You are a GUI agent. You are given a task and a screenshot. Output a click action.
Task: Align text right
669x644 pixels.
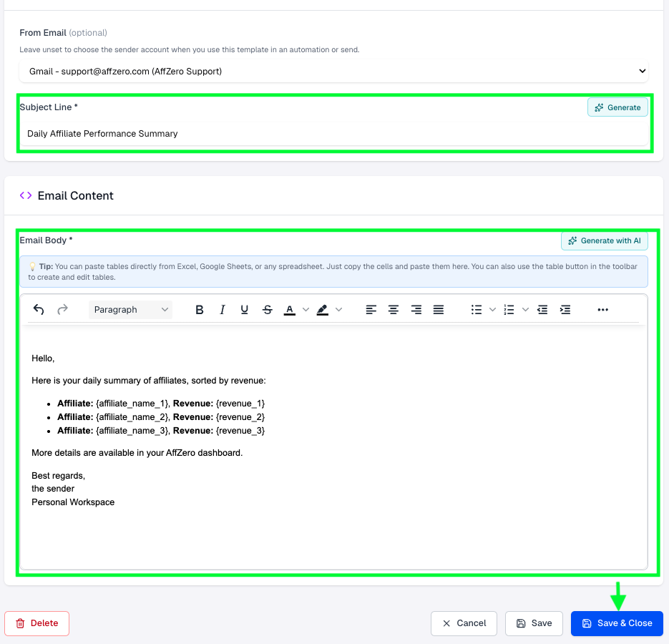[x=416, y=309]
